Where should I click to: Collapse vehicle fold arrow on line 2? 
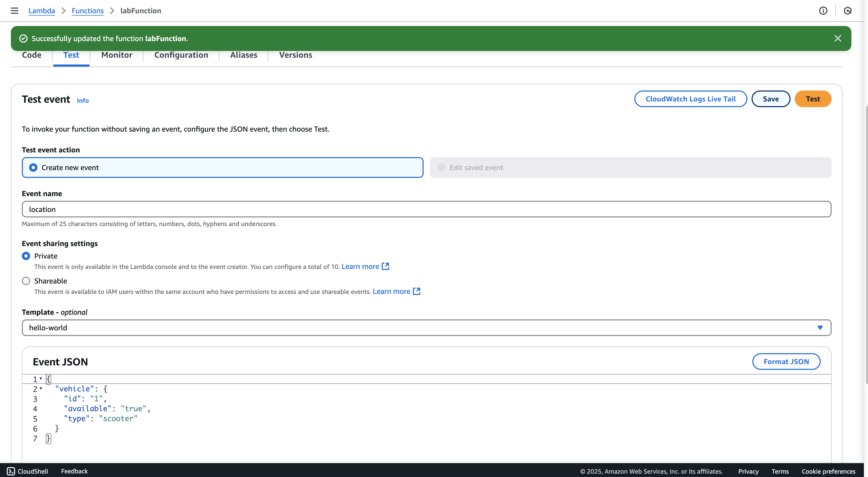click(41, 388)
